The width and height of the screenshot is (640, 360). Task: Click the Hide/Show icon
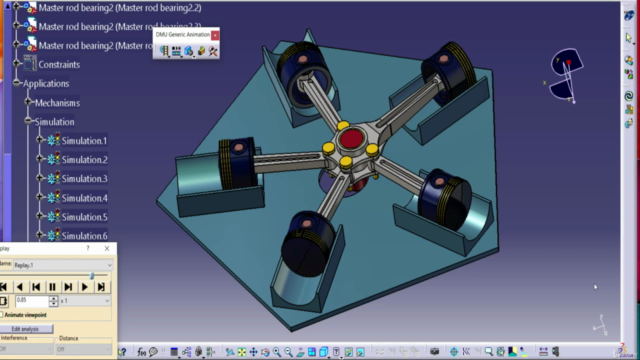pyautogui.click(x=349, y=351)
